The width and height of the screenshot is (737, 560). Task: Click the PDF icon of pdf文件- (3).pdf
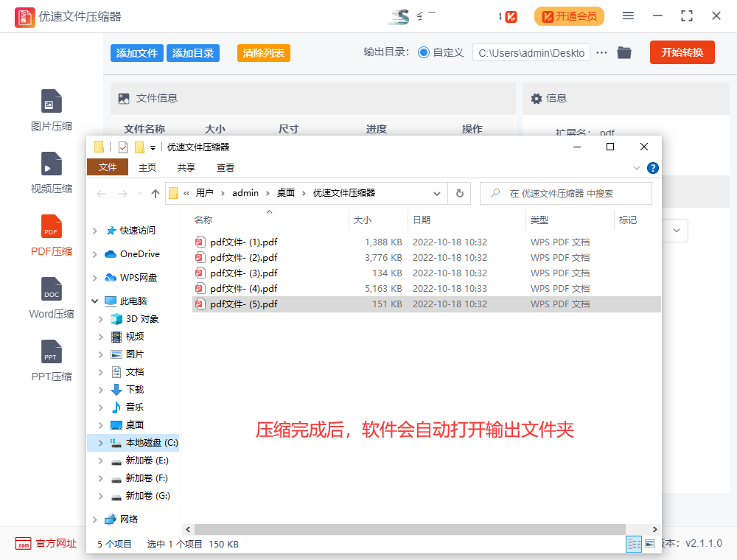(x=200, y=273)
